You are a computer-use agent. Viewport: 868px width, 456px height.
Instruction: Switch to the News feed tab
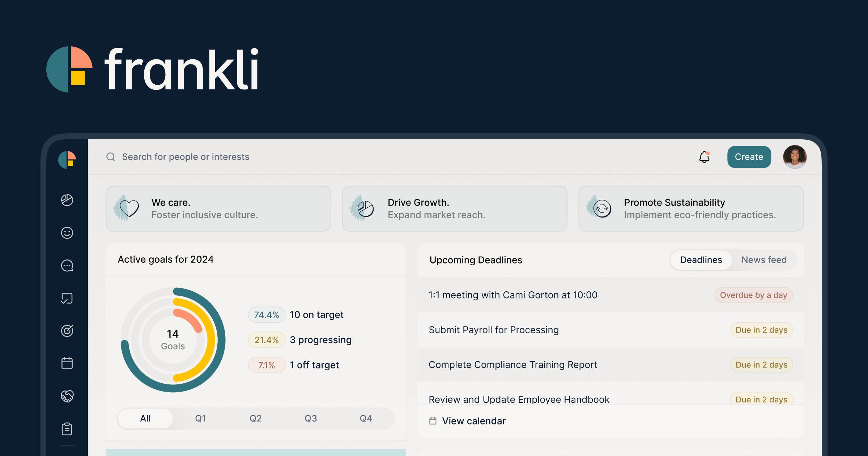[764, 260]
